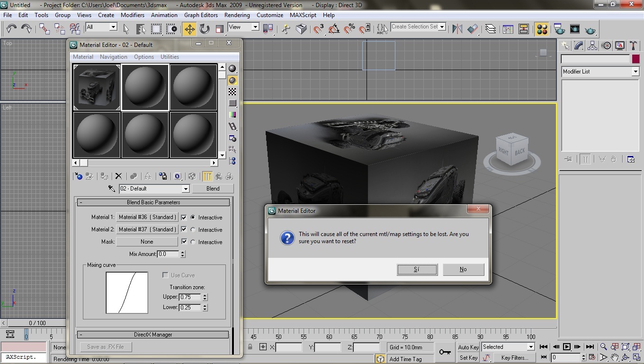Click the Material #37 (Standard) button
Image resolution: width=644 pixels, height=364 pixels.
pyautogui.click(x=147, y=229)
